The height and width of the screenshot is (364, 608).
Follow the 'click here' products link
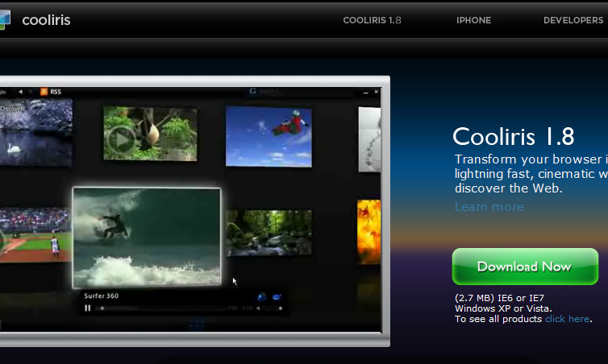click(x=567, y=319)
